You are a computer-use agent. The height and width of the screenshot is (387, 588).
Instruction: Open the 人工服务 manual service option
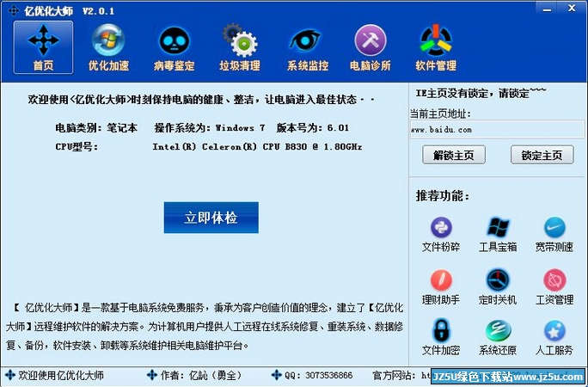554,337
